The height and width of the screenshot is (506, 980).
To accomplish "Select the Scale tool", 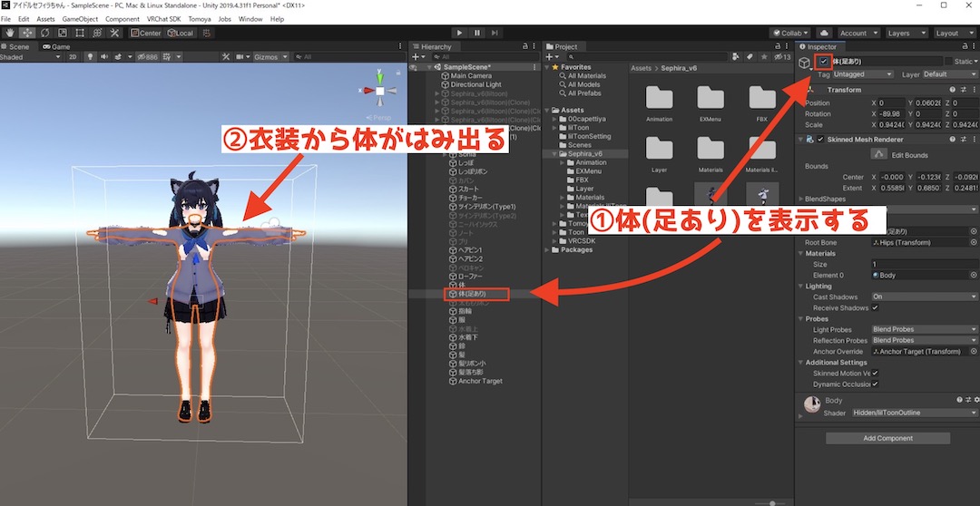I will click(x=63, y=33).
